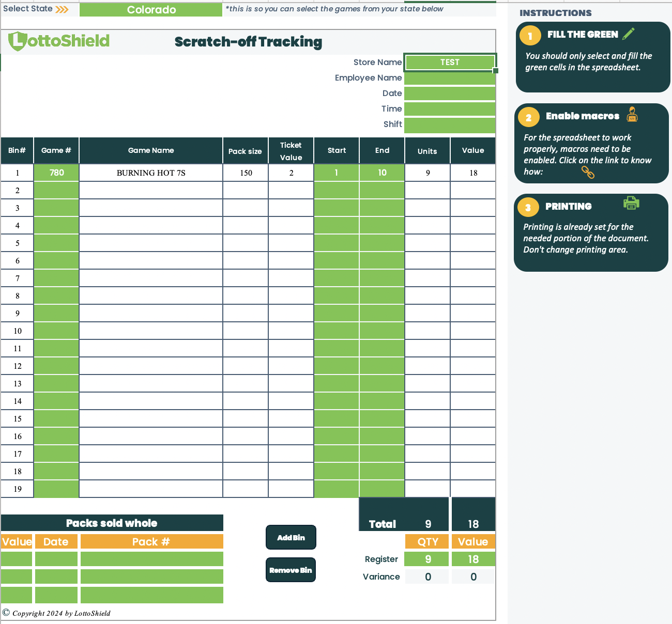This screenshot has width=672, height=624.
Task: Click the person icon next to Enable macros
Action: (x=632, y=114)
